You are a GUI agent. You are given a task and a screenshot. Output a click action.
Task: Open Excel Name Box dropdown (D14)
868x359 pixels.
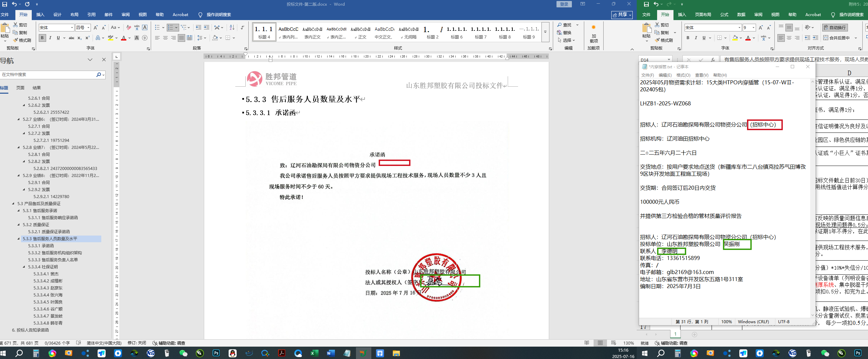pyautogui.click(x=669, y=60)
